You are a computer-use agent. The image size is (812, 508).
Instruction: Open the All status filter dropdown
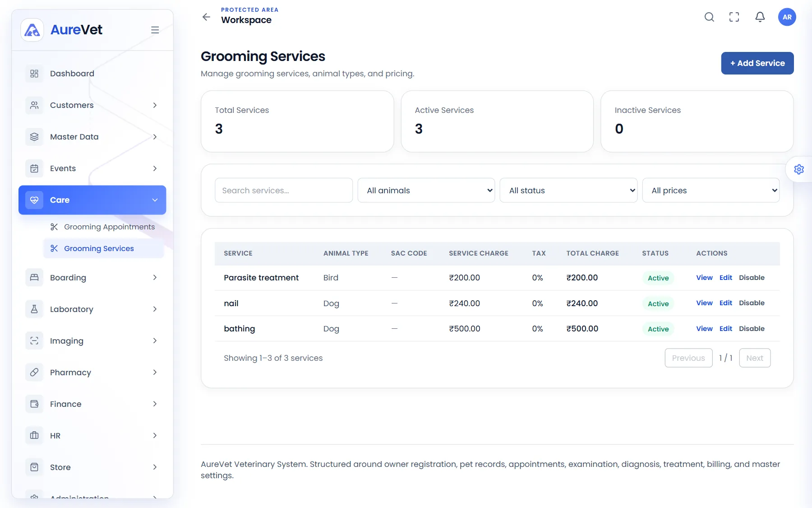[568, 190]
